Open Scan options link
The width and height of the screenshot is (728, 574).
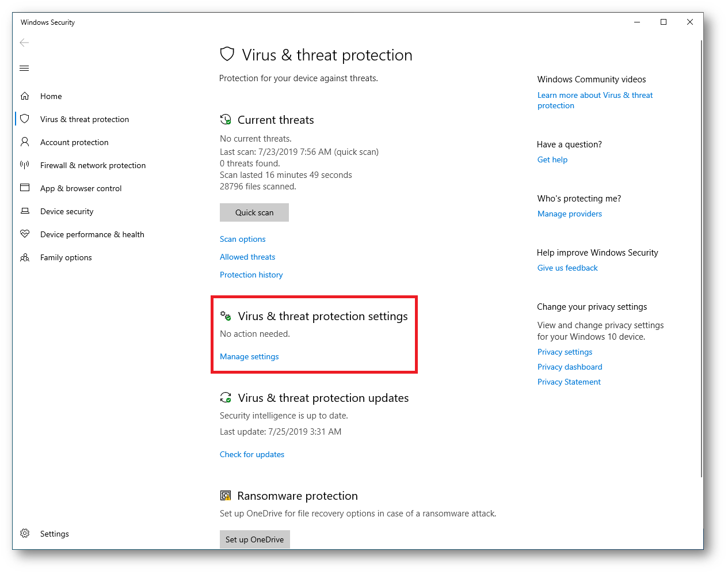click(243, 239)
